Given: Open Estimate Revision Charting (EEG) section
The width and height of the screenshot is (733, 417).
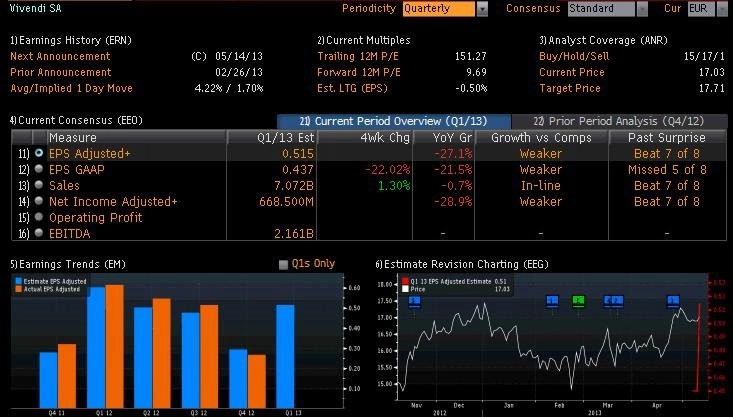Looking at the screenshot, I should pyautogui.click(x=462, y=264).
